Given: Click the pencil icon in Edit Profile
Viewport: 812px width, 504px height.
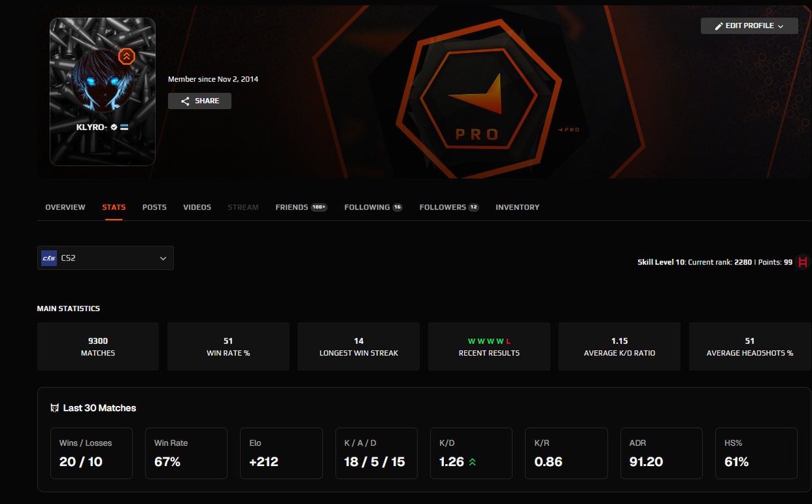Looking at the screenshot, I should pos(719,26).
